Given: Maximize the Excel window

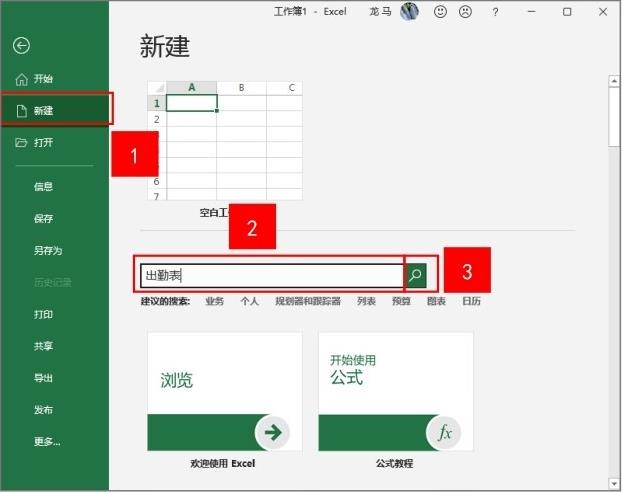Looking at the screenshot, I should coord(567,12).
